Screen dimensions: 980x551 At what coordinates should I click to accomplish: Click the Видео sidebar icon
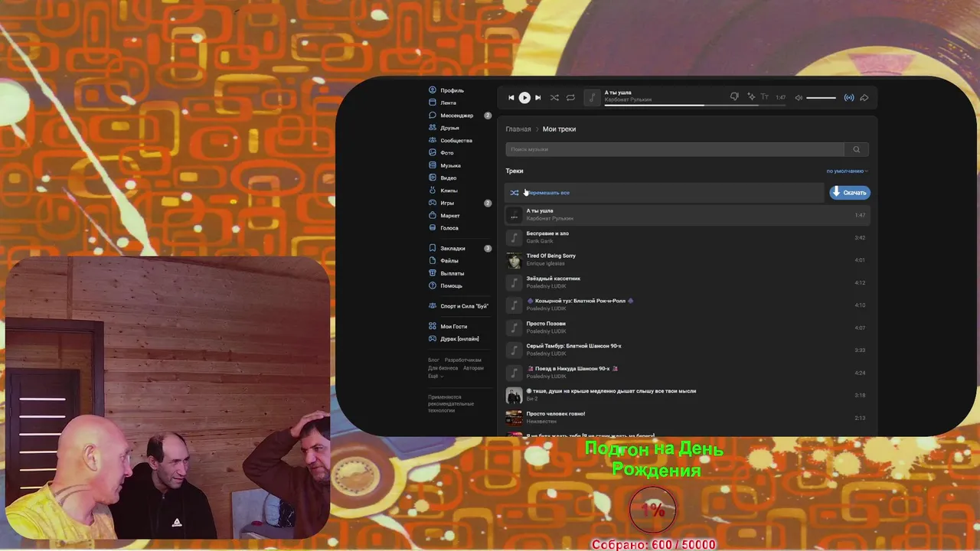pos(433,178)
